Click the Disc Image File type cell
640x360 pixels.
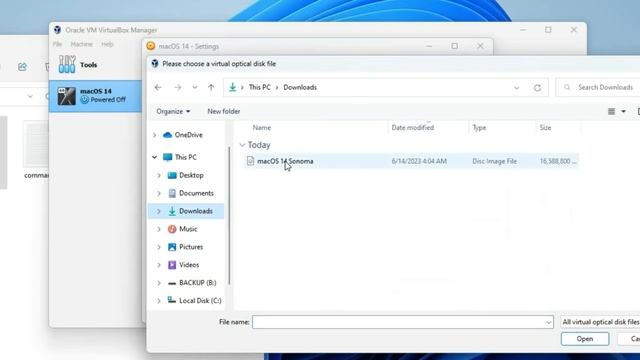(x=494, y=161)
